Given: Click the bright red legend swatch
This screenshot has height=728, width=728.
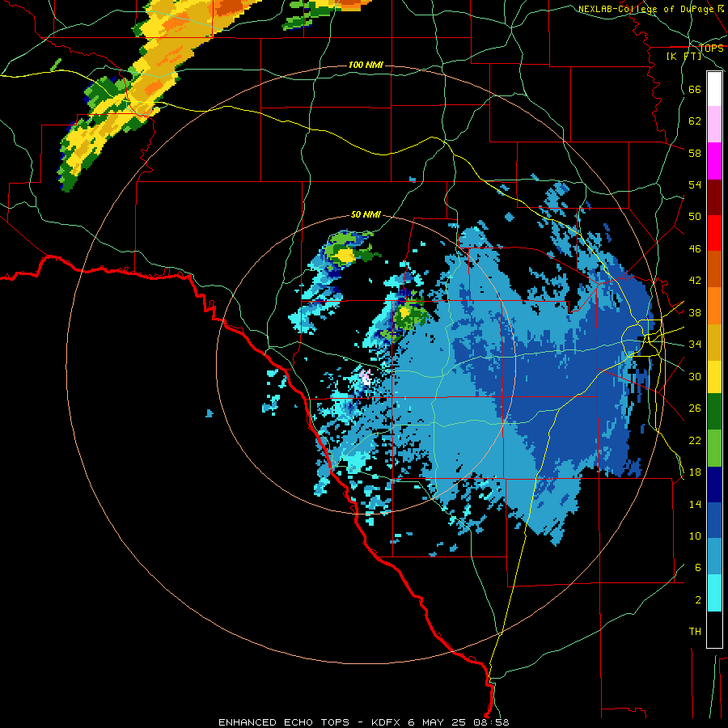Looking at the screenshot, I should (x=714, y=233).
